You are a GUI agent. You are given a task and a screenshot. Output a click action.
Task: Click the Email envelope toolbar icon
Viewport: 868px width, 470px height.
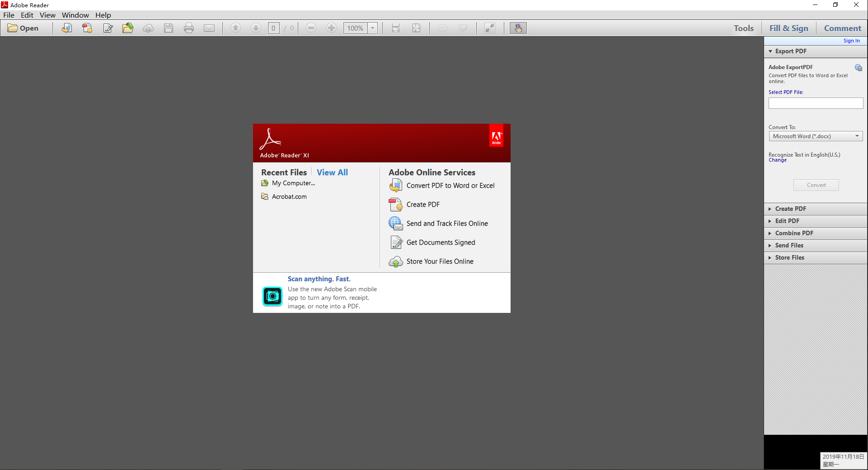(209, 28)
